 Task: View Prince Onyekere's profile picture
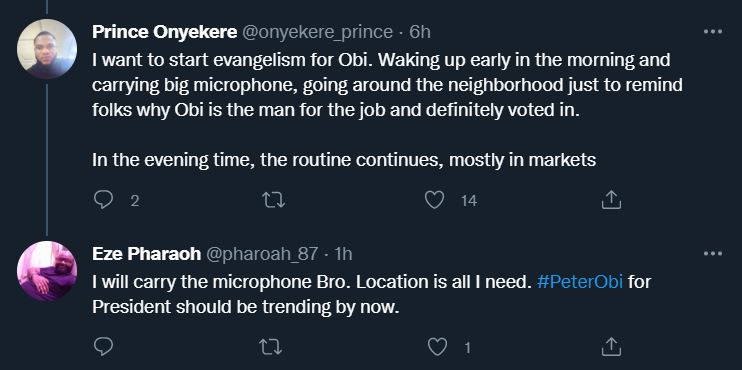(47, 49)
